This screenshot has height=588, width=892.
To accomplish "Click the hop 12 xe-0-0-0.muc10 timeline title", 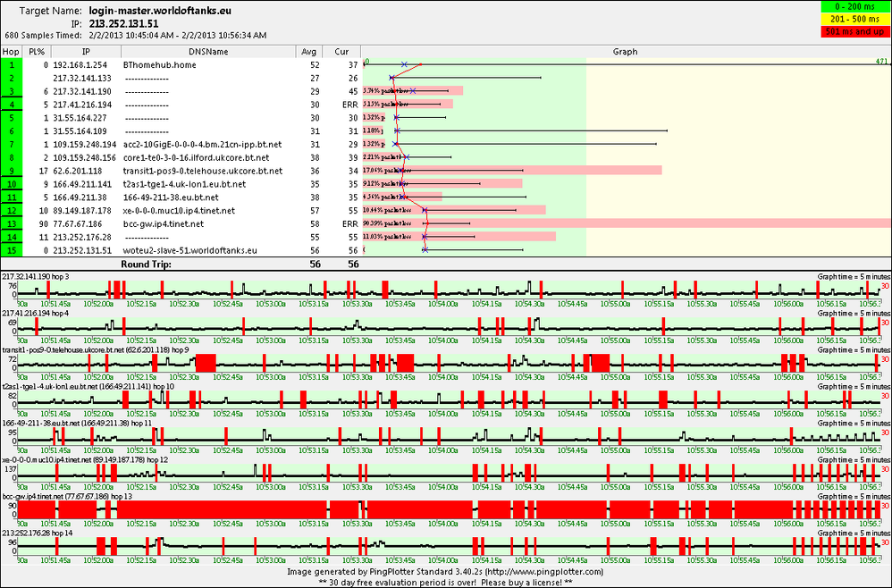I will [x=85, y=459].
